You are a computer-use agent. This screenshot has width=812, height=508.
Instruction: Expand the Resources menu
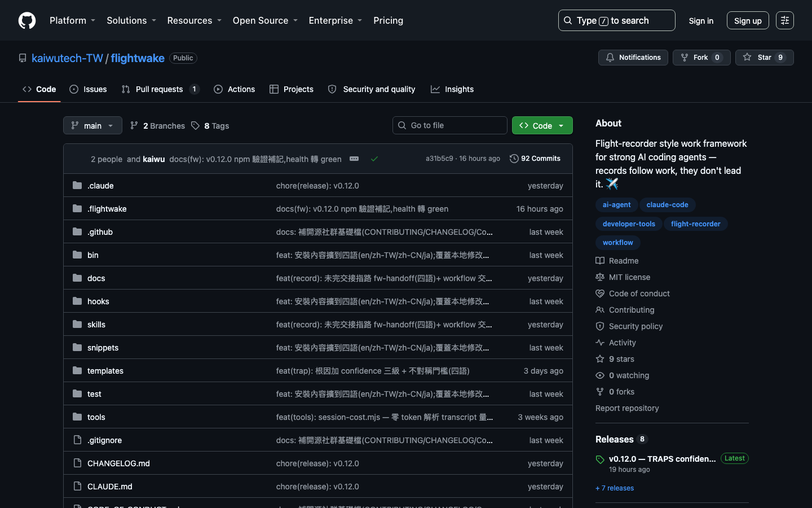[x=195, y=20]
